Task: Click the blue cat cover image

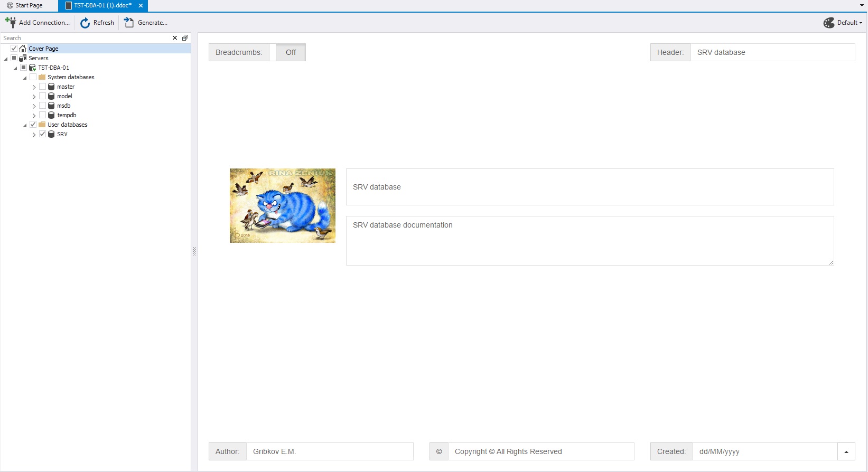Action: (282, 205)
